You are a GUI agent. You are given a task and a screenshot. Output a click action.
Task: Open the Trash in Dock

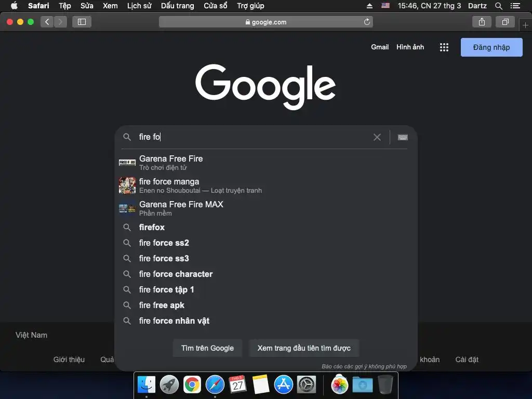pos(385,384)
